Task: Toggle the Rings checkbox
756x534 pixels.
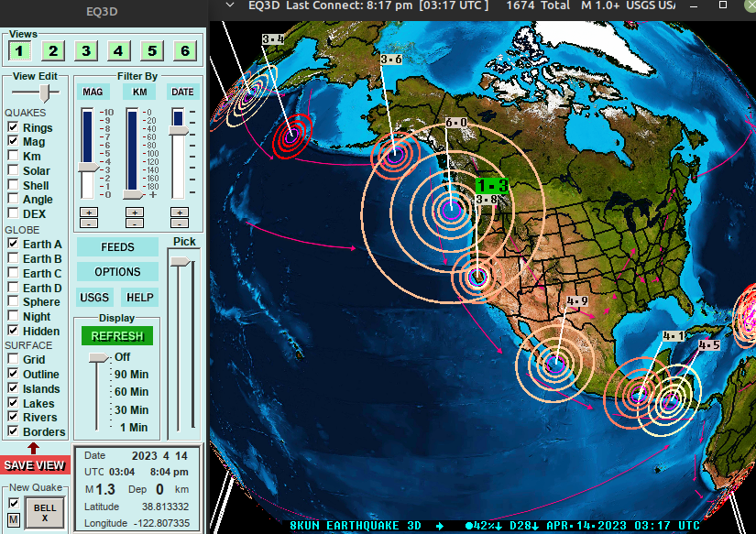Action: click(x=13, y=127)
